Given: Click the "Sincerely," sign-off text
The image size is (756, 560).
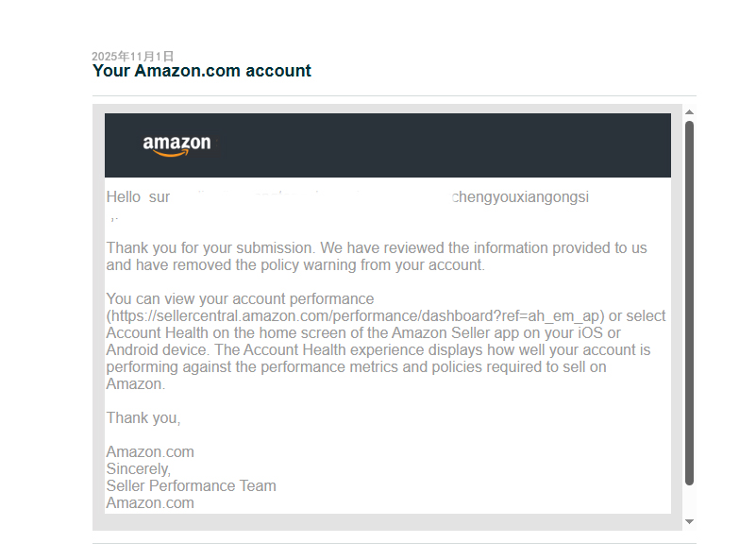Looking at the screenshot, I should [138, 468].
